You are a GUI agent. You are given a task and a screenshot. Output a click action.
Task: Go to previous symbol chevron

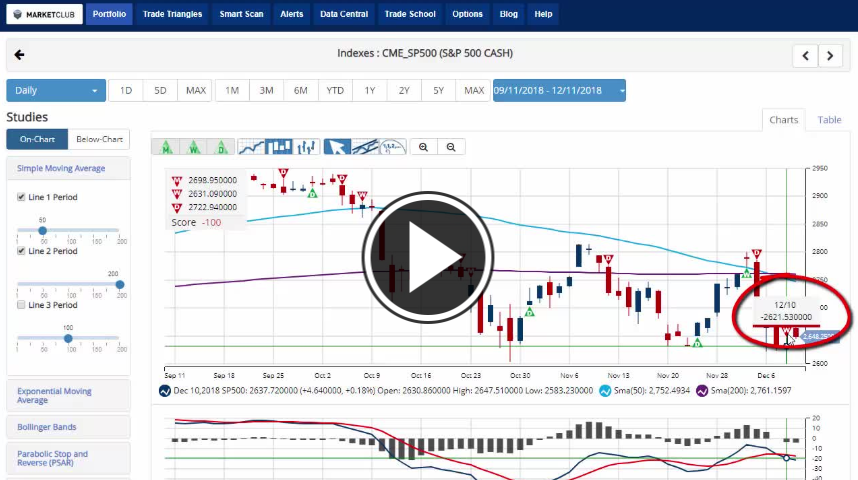click(805, 56)
